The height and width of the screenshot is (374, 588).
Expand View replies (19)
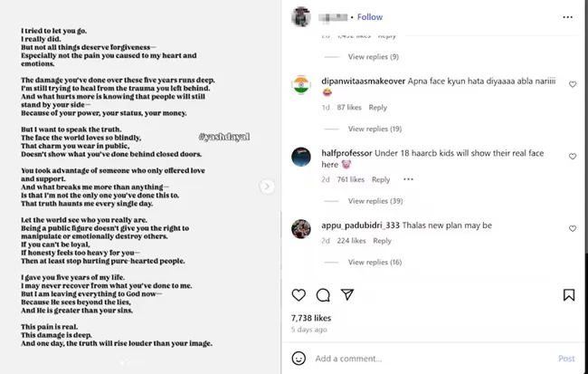point(375,129)
